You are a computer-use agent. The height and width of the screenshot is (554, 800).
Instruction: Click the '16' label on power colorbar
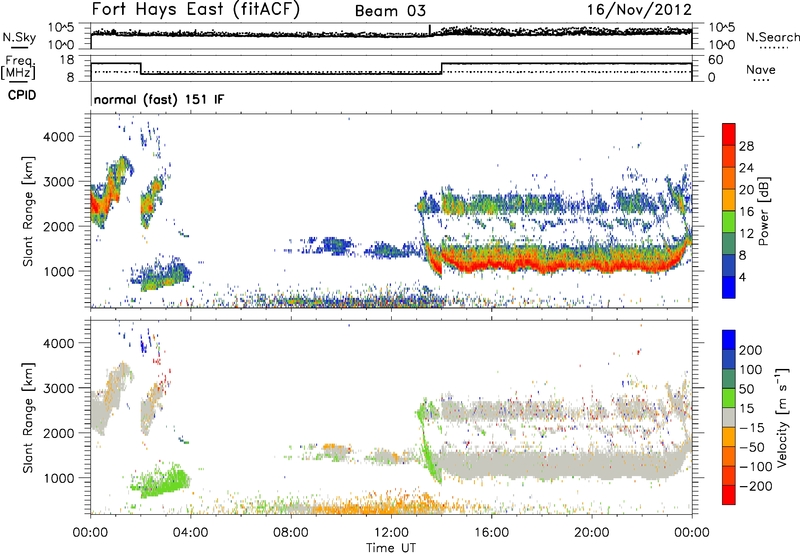point(746,212)
